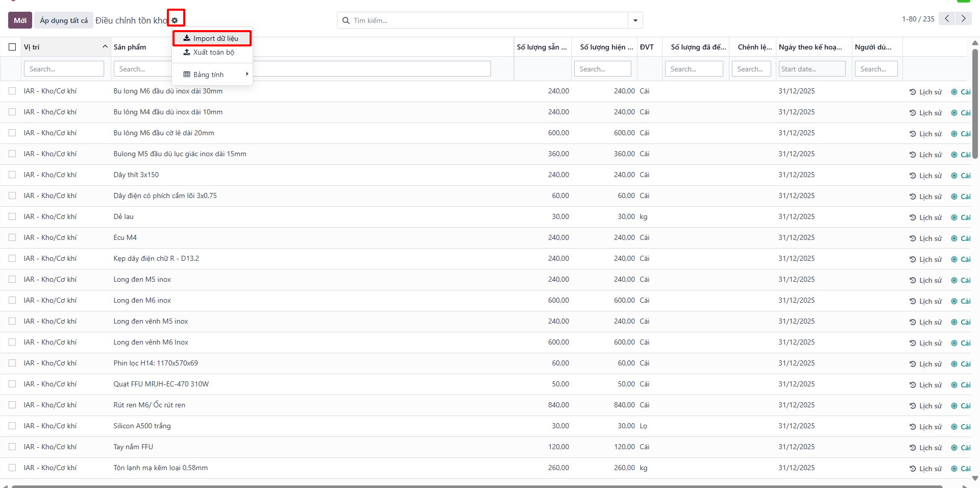Toggle the select-all header checkbox
The height and width of the screenshot is (488, 980).
[x=12, y=47]
